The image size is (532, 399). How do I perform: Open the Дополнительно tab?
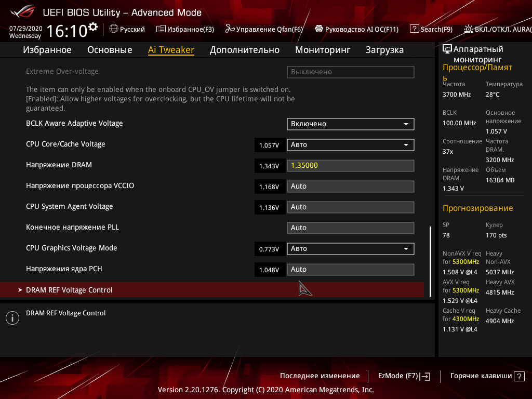coord(245,50)
